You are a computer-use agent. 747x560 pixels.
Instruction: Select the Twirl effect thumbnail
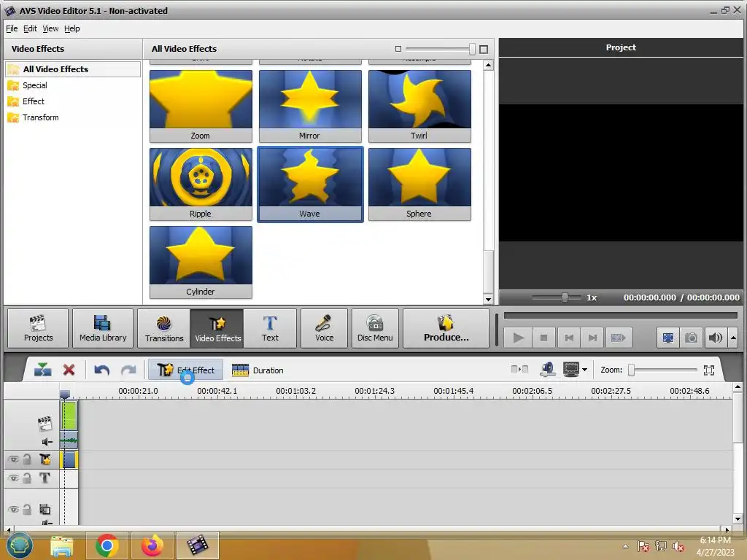tap(419, 106)
